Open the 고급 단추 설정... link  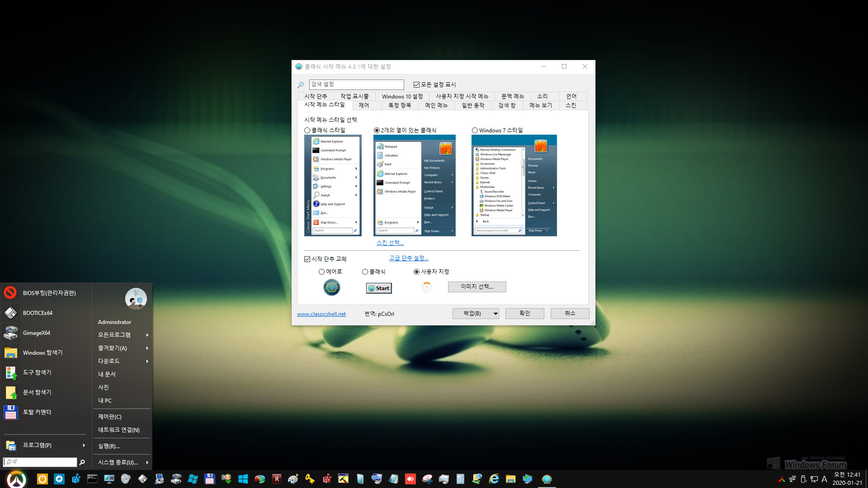pos(409,258)
